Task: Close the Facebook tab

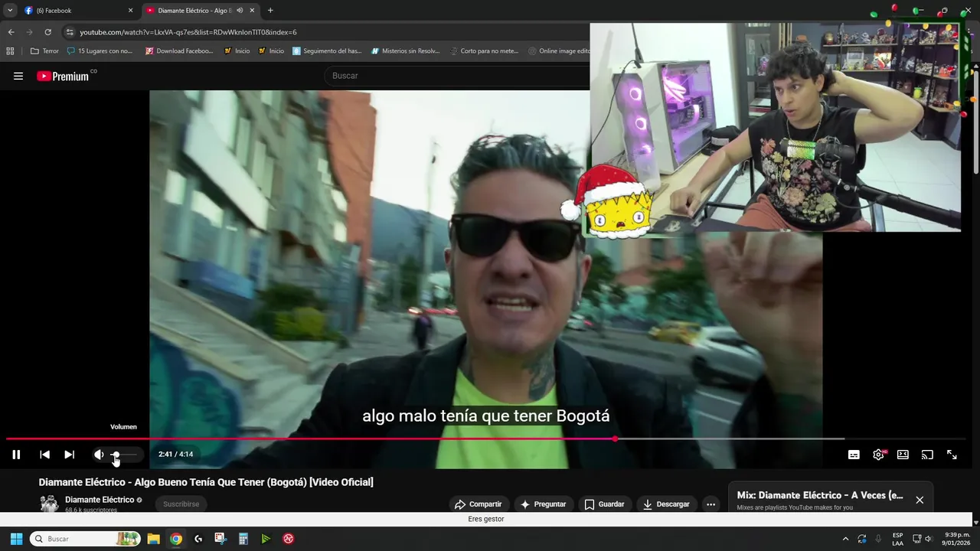Action: click(x=130, y=11)
